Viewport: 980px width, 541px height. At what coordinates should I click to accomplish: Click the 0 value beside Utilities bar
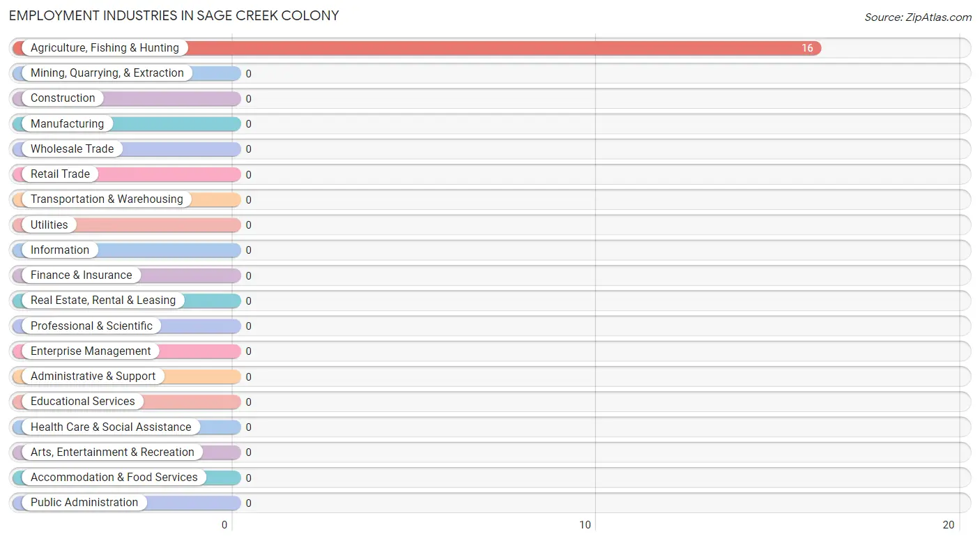pos(248,225)
